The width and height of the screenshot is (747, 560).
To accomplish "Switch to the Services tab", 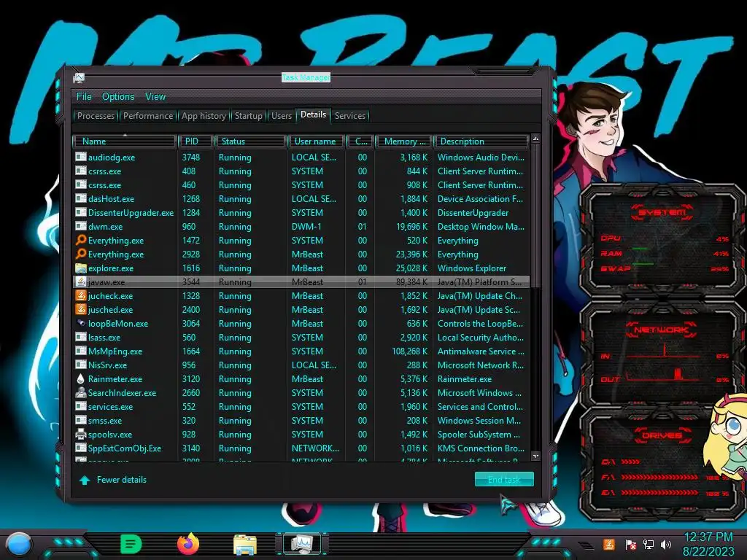I will pos(349,116).
